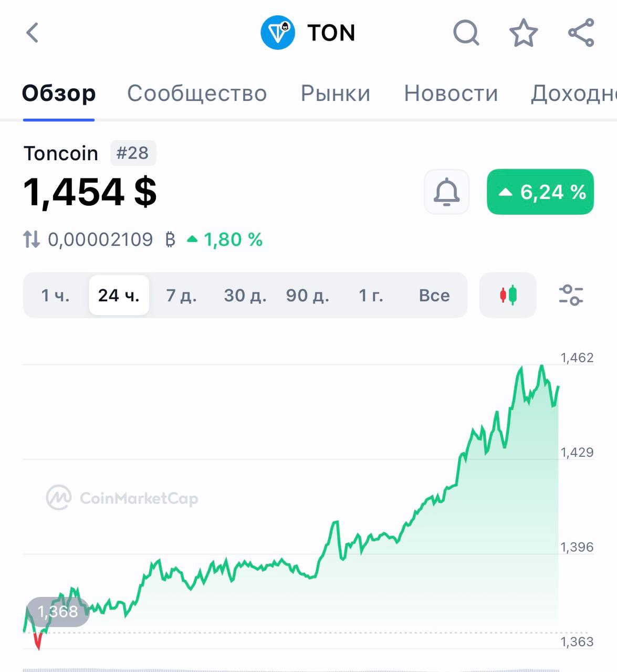Tap the back arrow icon
Image resolution: width=617 pixels, height=672 pixels.
click(x=33, y=33)
